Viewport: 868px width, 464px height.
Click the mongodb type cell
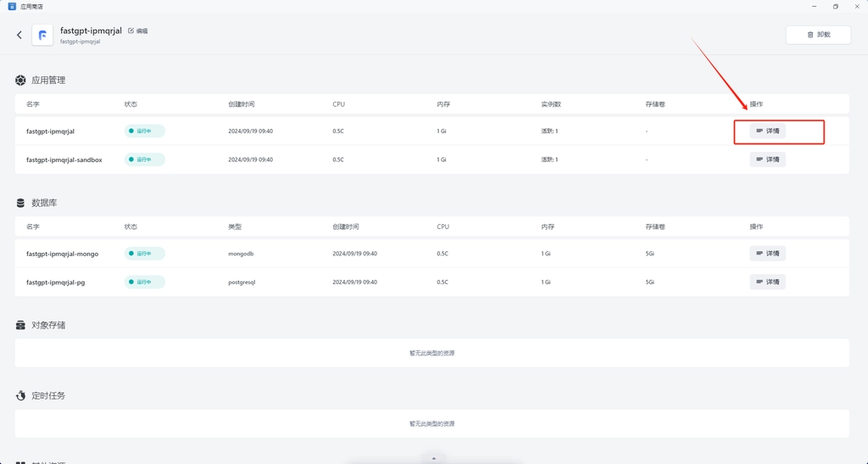[241, 254]
